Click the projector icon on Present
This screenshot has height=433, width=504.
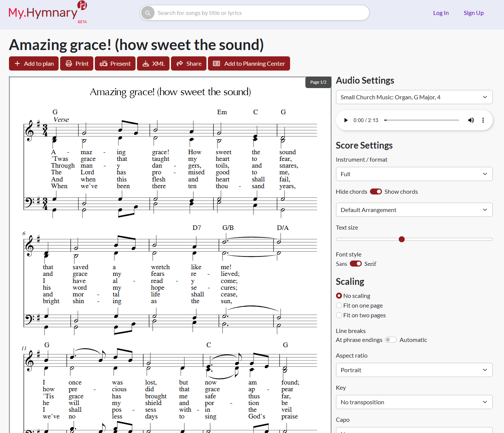tap(104, 63)
